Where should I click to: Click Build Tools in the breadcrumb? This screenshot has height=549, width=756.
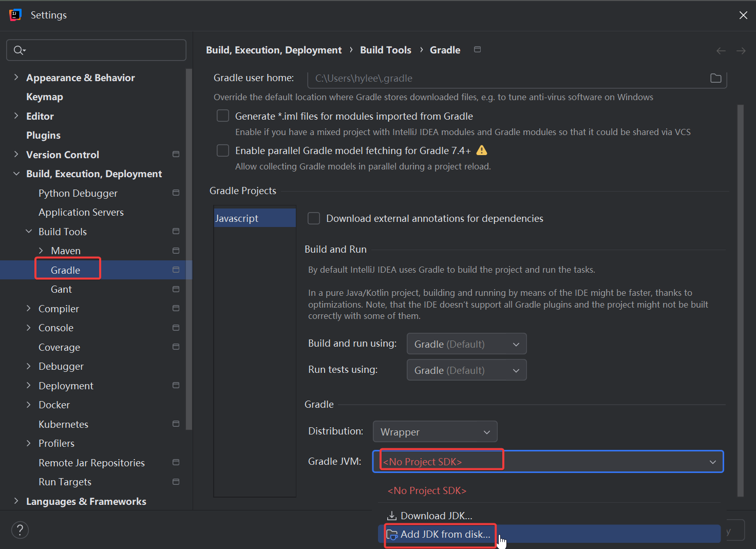(x=385, y=50)
